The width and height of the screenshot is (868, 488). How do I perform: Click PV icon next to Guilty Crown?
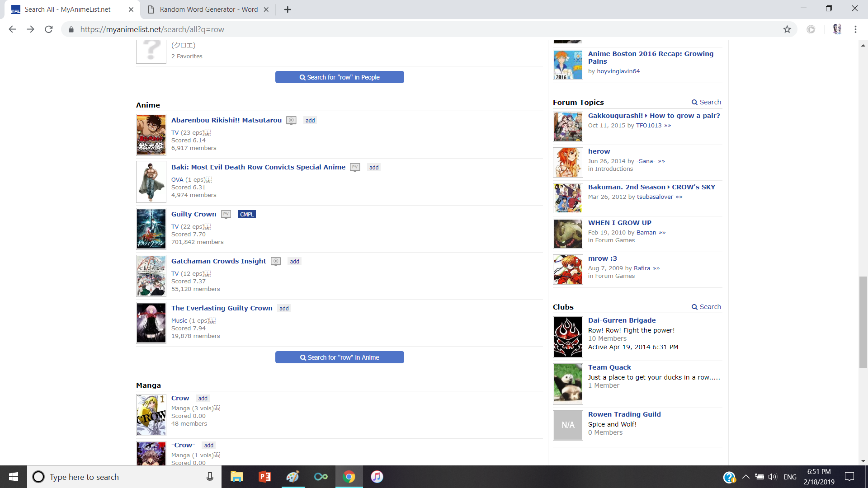pos(226,215)
